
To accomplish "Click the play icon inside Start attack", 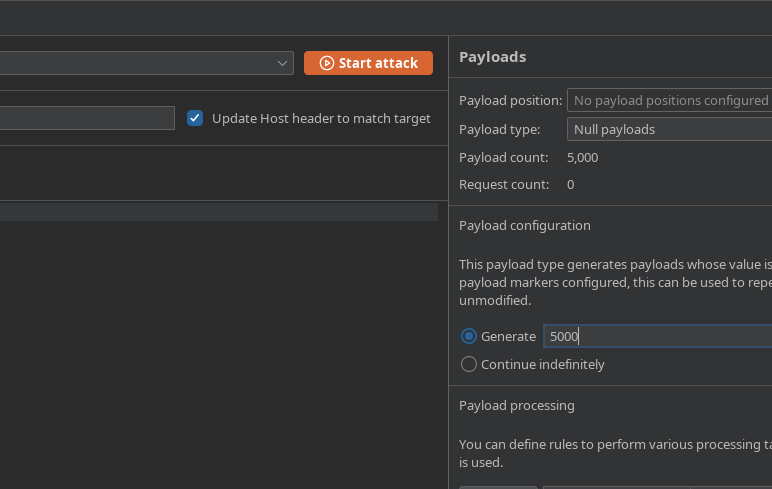I will click(x=326, y=63).
